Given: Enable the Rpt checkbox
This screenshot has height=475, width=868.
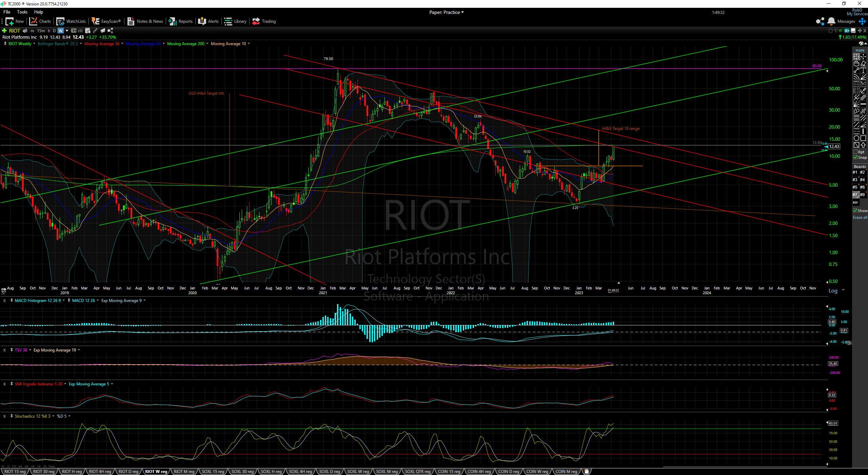Looking at the screenshot, I should click(855, 152).
